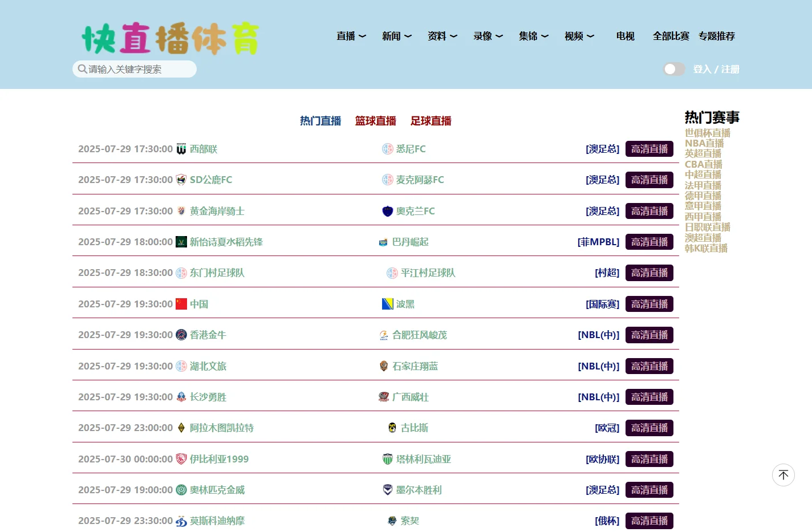Open the 英超直播 sidebar link
This screenshot has width=812, height=532.
703,153
